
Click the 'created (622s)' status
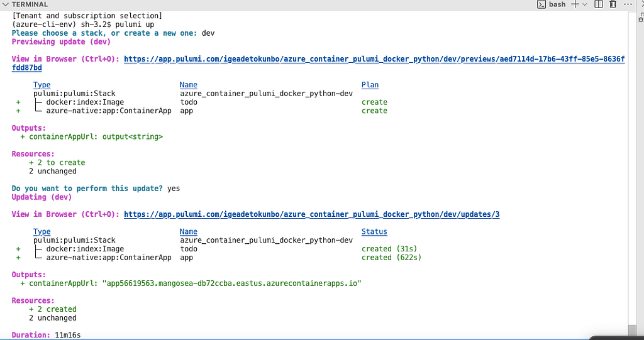[391, 258]
